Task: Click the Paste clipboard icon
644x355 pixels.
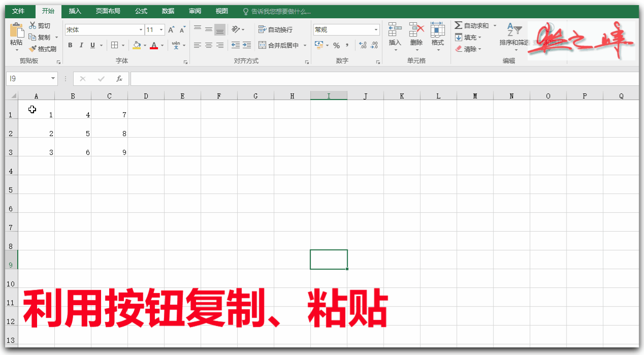Action: (16, 30)
